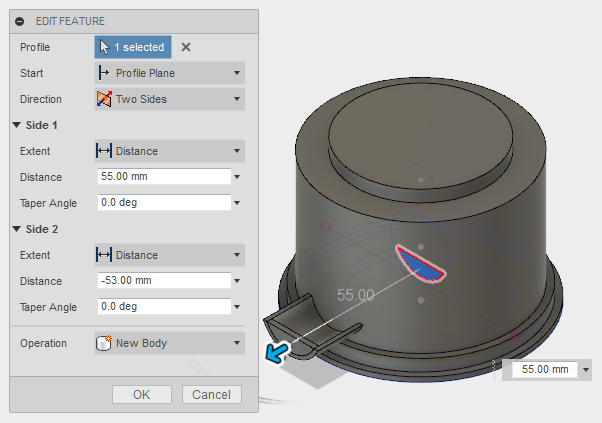Open the Start 'Profile Plane' dropdown
This screenshot has height=423, width=602.
point(169,73)
